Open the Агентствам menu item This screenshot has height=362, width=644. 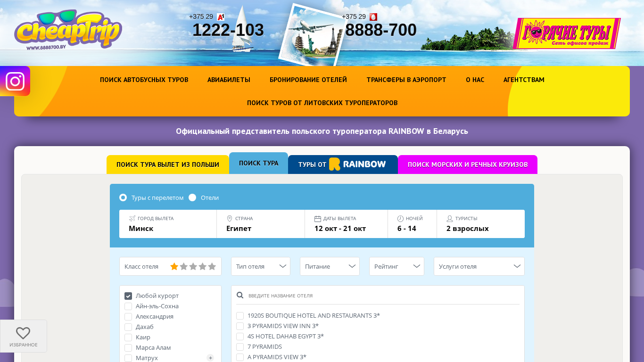pos(524,80)
